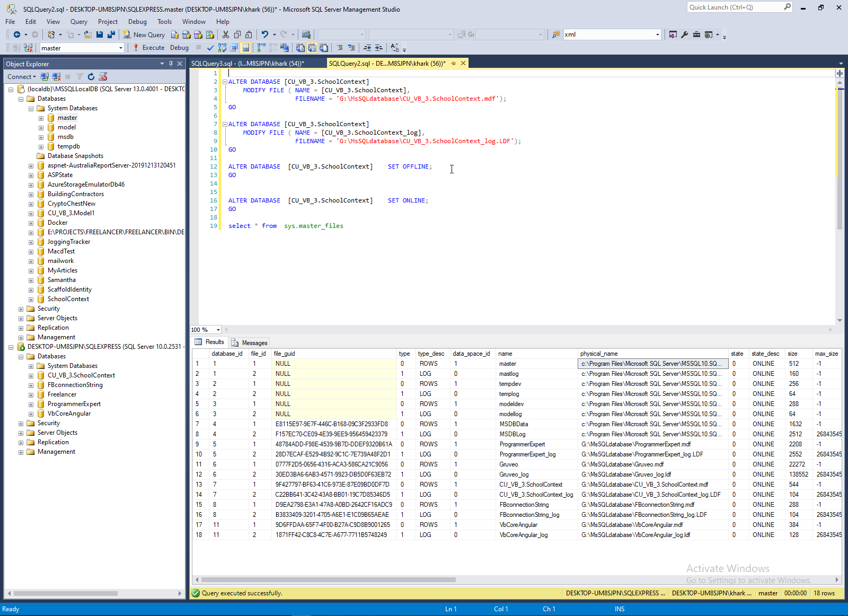The width and height of the screenshot is (848, 616).
Task: Expand the CU_VB_3.Model1 database node
Action: 31,214
